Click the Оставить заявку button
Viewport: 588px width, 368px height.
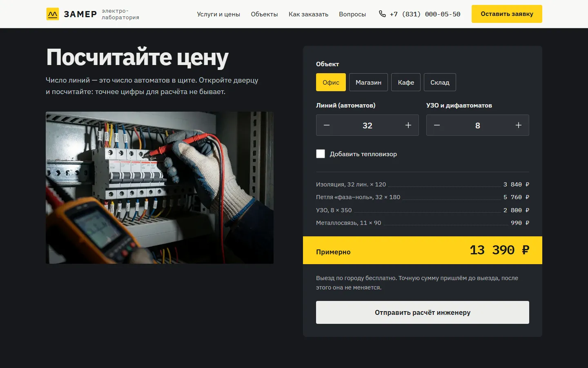507,14
